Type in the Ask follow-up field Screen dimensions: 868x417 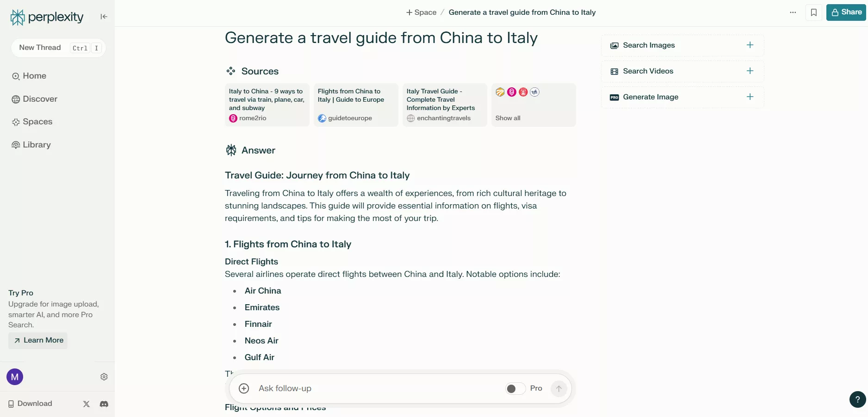click(370, 388)
